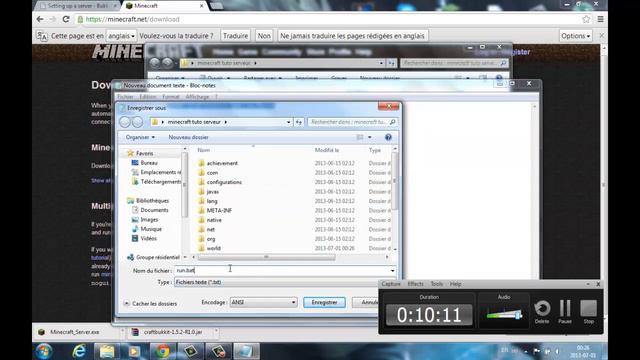Viewport: 640px width, 360px height.
Task: Open translate Options dropdown
Action: [576, 36]
